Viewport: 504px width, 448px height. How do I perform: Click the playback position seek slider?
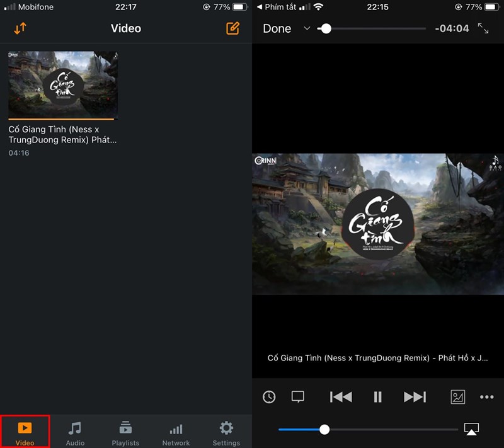[x=372, y=28]
